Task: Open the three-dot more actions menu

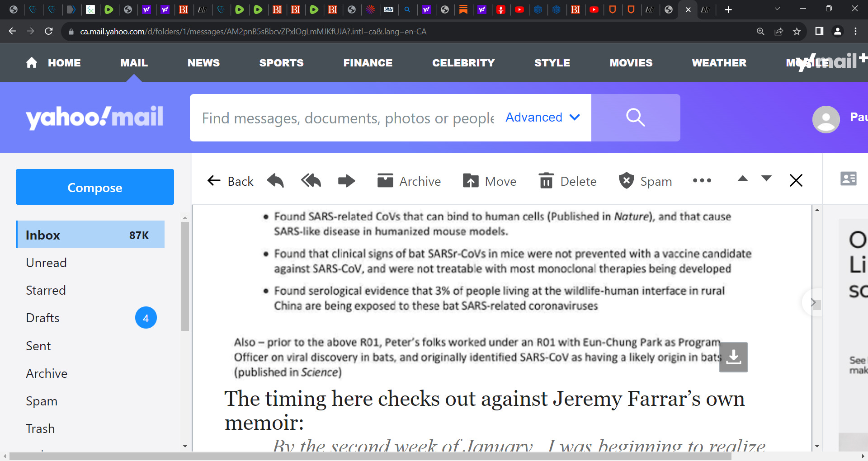Action: click(x=702, y=180)
